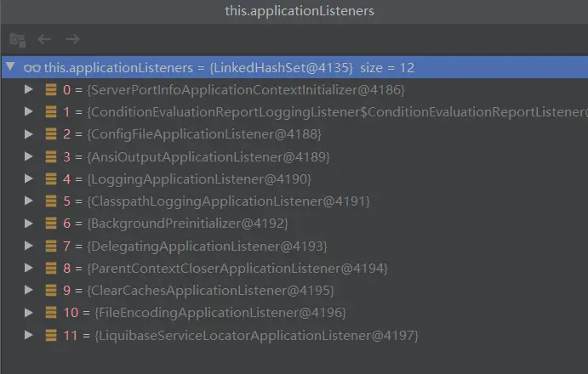Expand element 1 ConditionEvaluationReportLoggingListener
The width and height of the screenshot is (588, 374).
coord(28,111)
